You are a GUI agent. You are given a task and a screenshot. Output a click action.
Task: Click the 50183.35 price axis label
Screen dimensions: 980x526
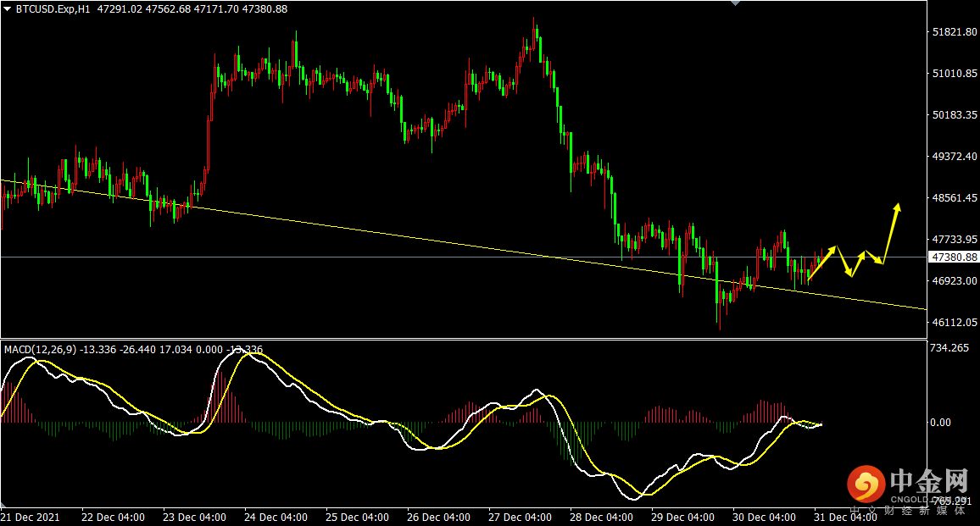click(x=955, y=115)
